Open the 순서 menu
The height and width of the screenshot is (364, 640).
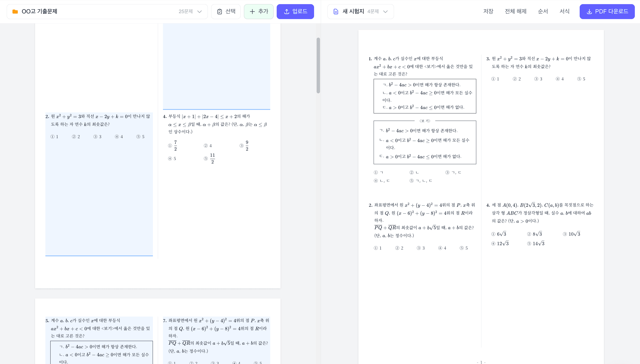(x=543, y=11)
